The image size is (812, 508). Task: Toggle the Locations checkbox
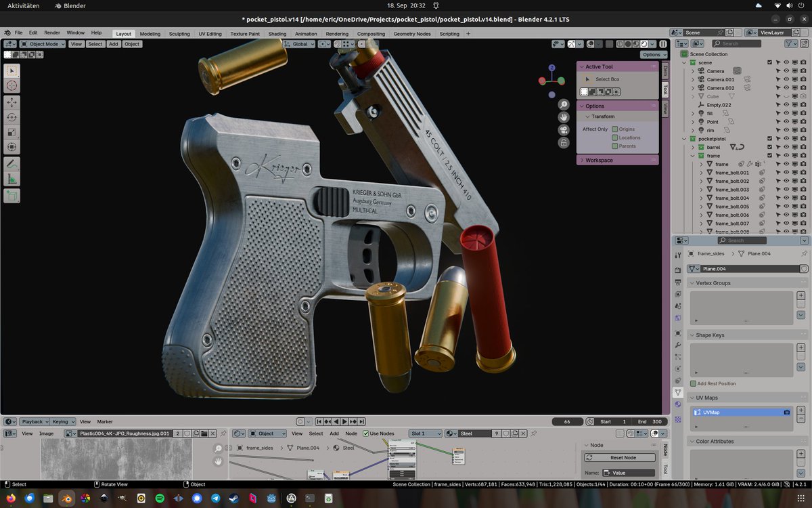tap(615, 137)
